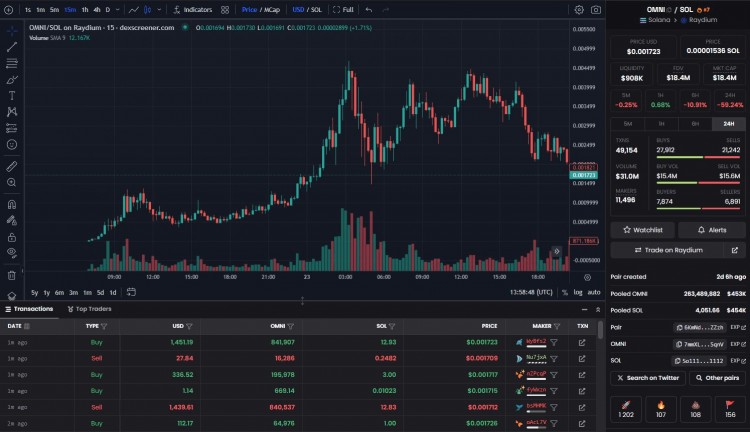
Task: Select the 1h chart timeframe
Action: pyautogui.click(x=84, y=9)
